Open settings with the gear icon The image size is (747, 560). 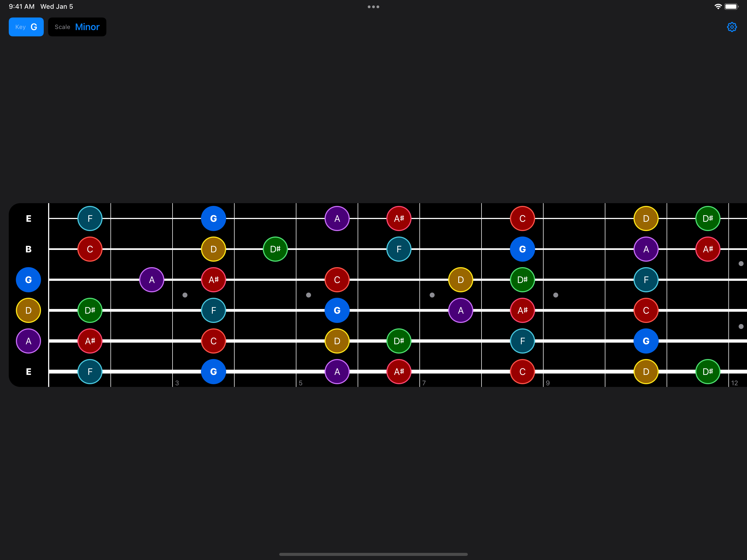(731, 27)
